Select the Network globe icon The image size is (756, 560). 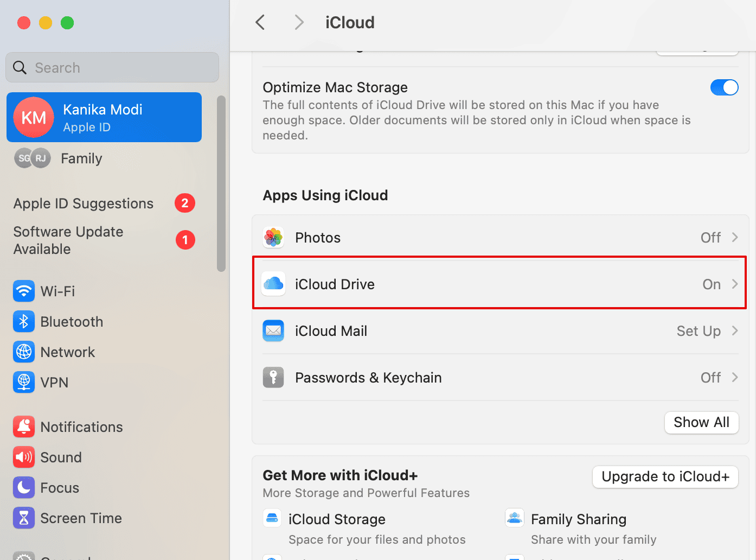click(x=24, y=352)
